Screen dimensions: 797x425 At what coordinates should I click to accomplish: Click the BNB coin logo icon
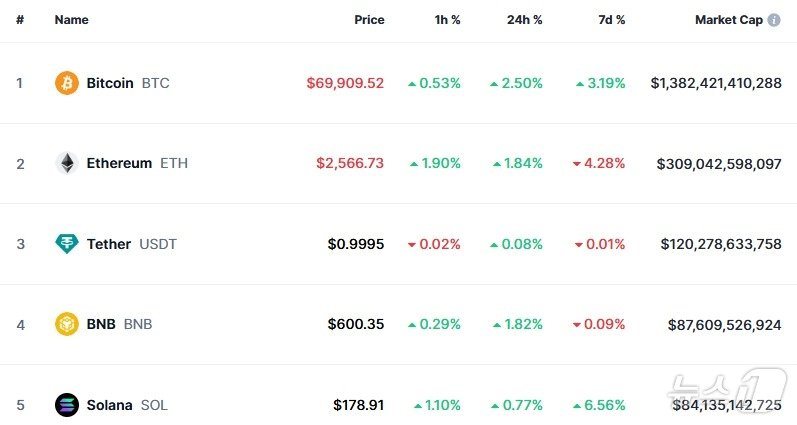[x=67, y=324]
